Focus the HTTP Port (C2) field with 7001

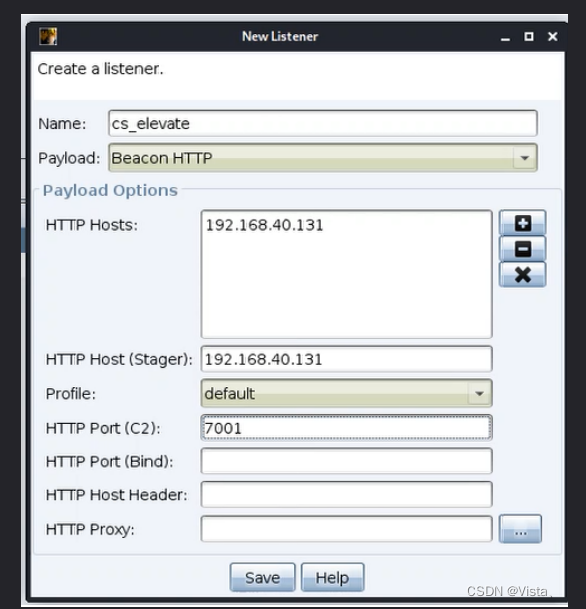point(346,428)
